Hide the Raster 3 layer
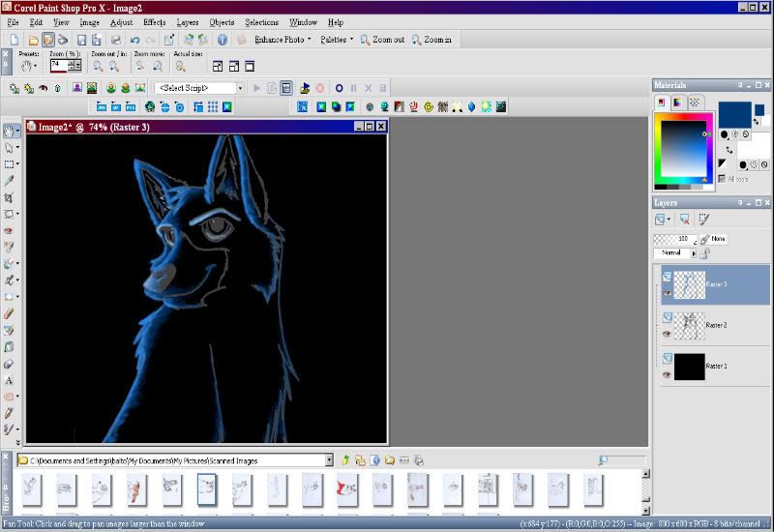Image resolution: width=774 pixels, height=532 pixels. 667,293
